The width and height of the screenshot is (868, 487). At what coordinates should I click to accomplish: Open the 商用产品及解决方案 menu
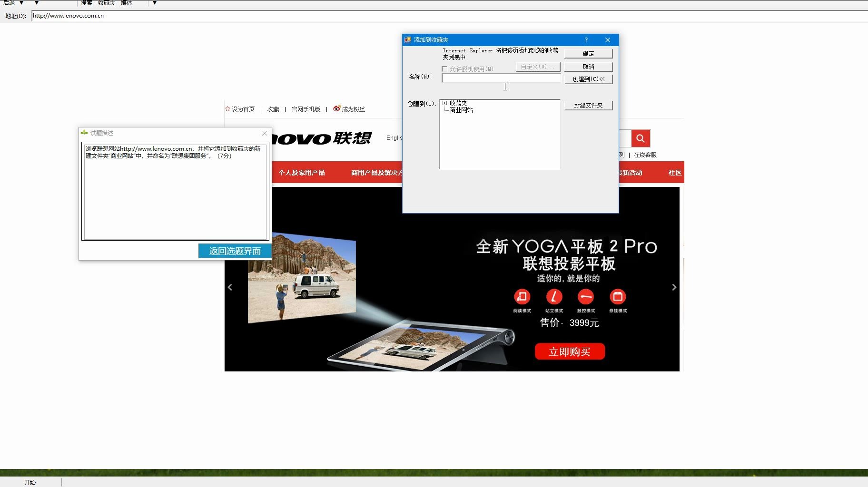[377, 173]
